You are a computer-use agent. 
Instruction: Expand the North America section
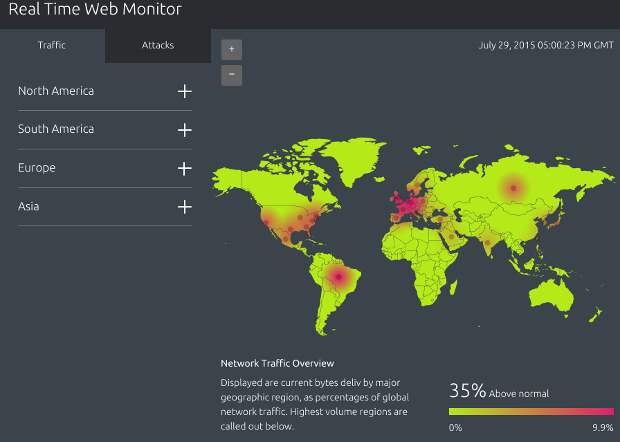click(184, 91)
